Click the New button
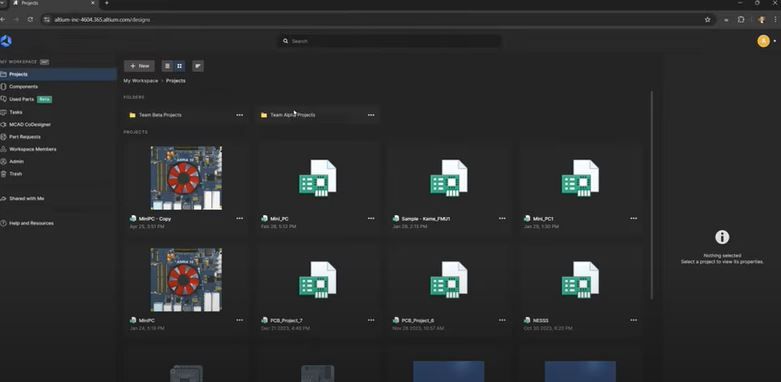 [x=139, y=66]
